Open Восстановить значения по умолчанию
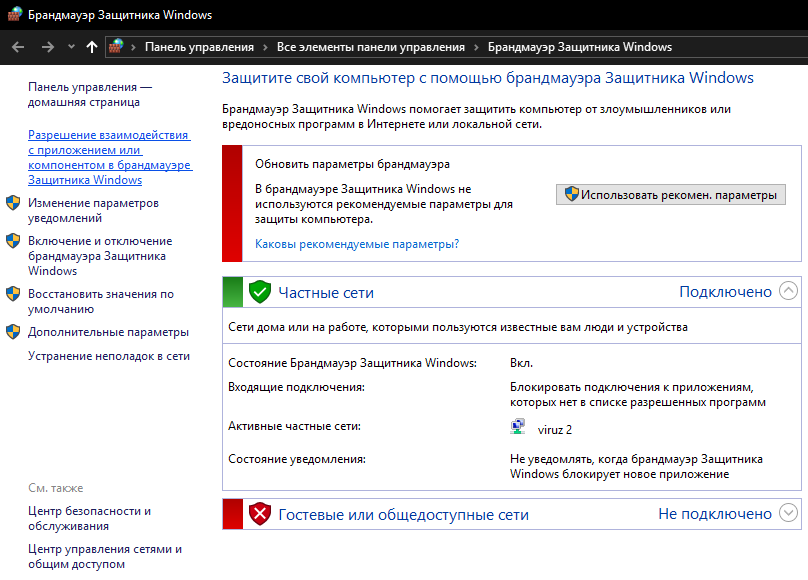Image resolution: width=808 pixels, height=580 pixels. (x=101, y=301)
